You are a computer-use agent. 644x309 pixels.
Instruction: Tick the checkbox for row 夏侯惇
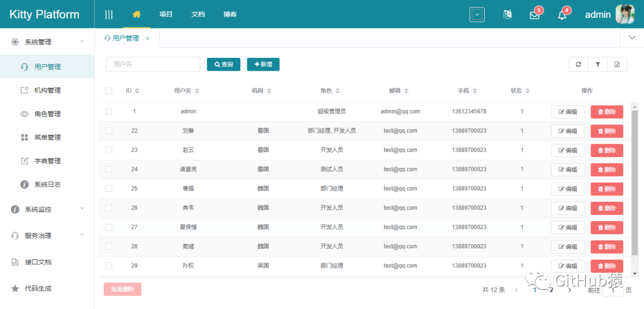point(109,227)
